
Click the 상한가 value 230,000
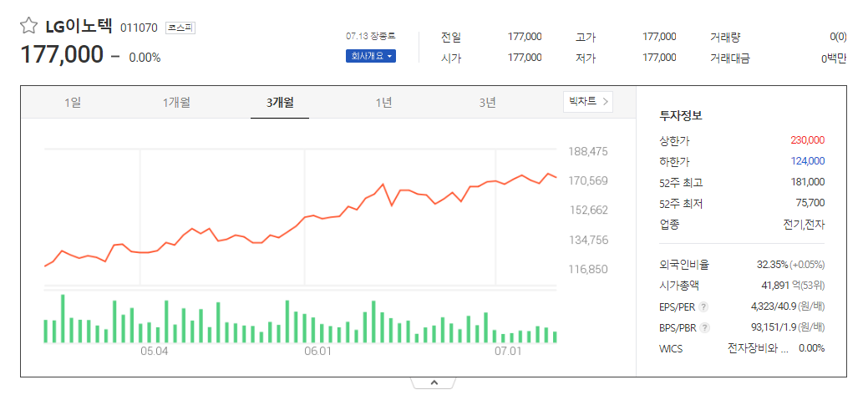pyautogui.click(x=808, y=140)
